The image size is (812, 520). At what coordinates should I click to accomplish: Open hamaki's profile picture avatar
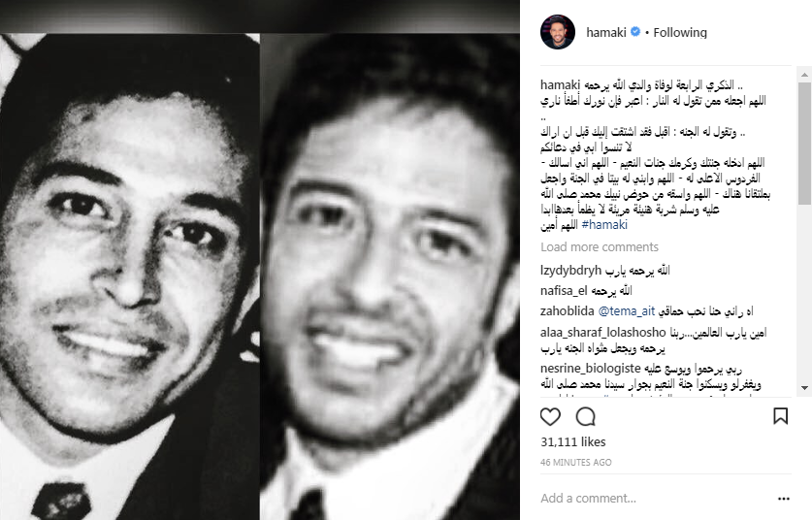(558, 32)
